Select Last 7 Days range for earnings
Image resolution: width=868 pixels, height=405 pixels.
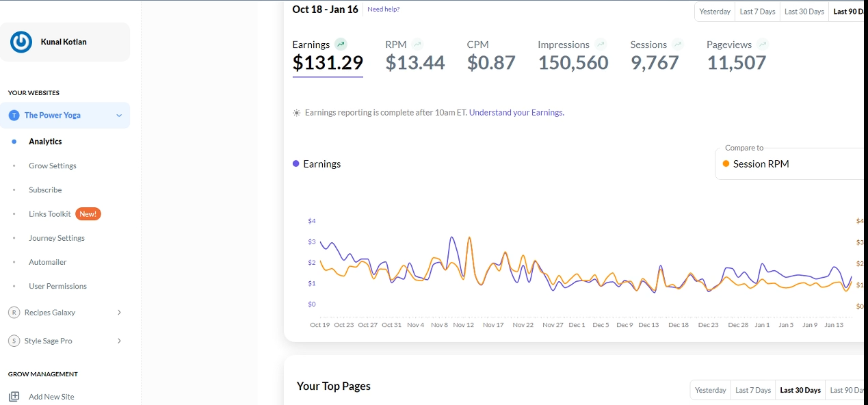758,12
